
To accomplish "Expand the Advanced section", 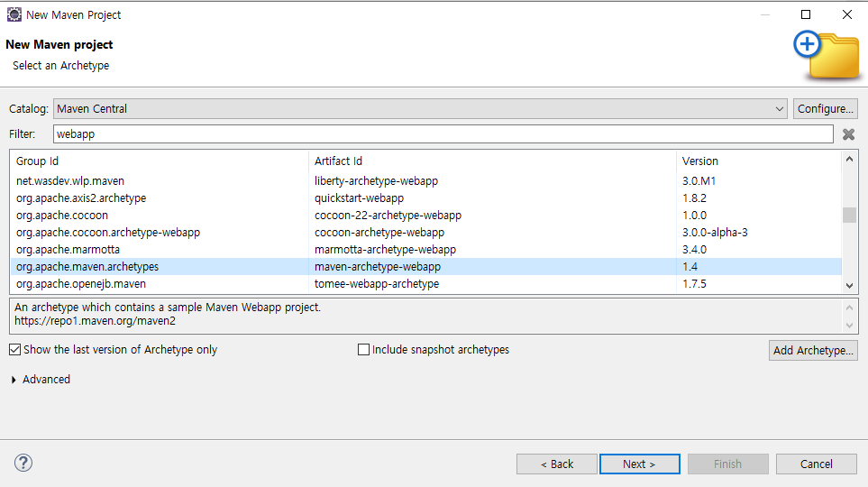I will tap(14, 380).
